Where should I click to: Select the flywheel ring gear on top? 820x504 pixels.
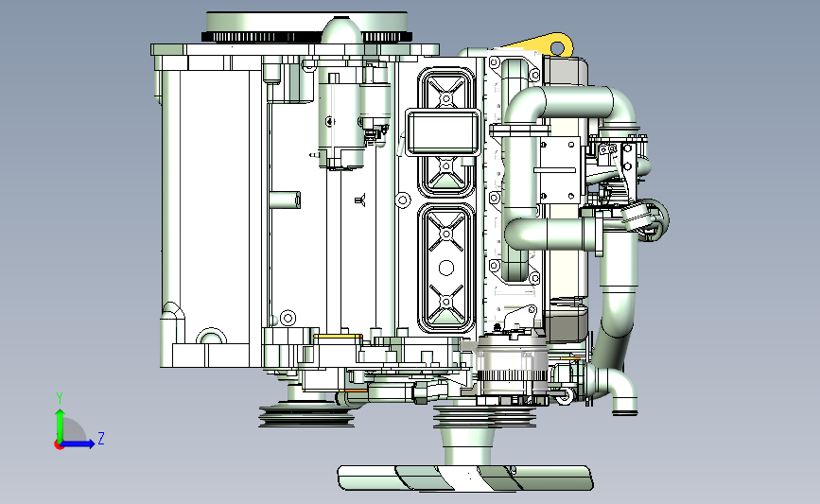tap(306, 37)
